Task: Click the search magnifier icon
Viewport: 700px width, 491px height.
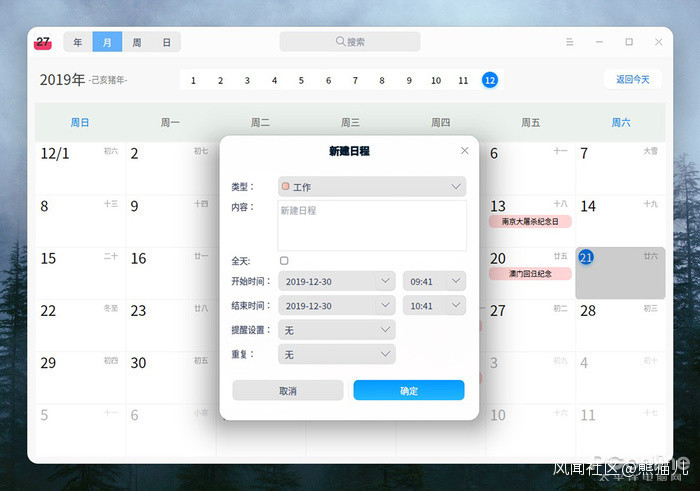Action: click(340, 42)
